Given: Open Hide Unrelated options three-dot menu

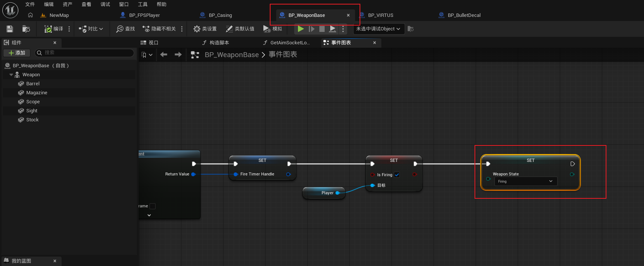Looking at the screenshot, I should 182,29.
